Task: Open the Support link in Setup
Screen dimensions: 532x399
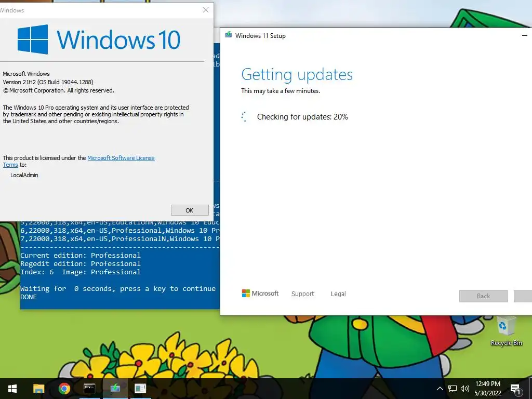Action: [303, 294]
